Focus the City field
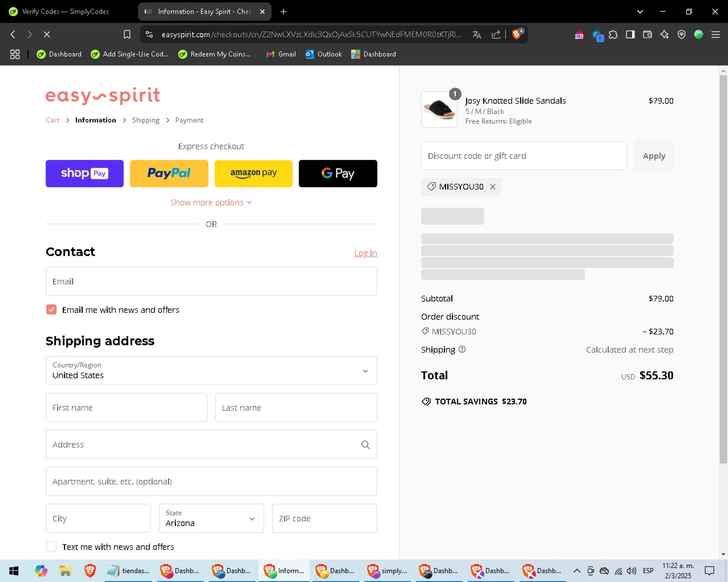 click(98, 518)
